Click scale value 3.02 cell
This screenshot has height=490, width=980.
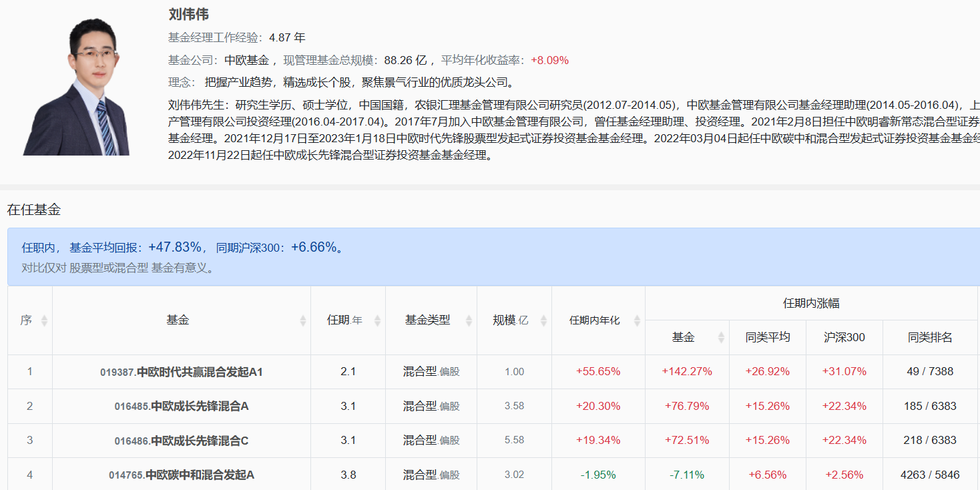coord(514,475)
